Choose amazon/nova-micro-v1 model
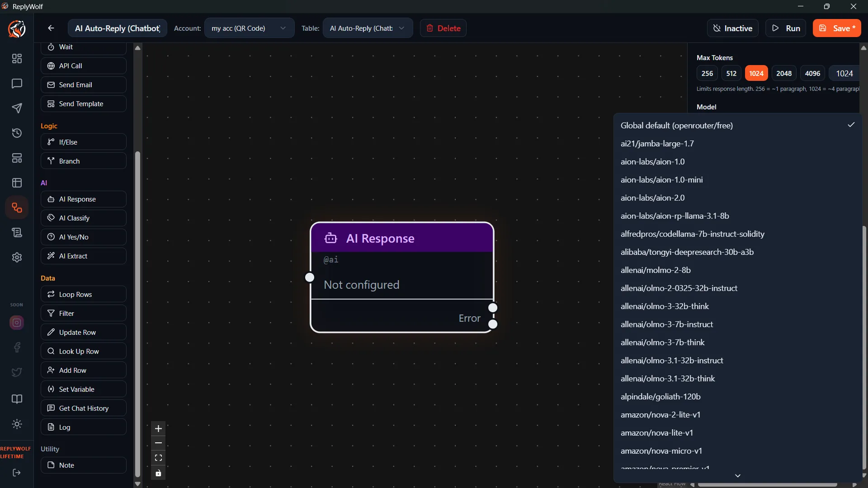The height and width of the screenshot is (488, 868). click(737, 451)
